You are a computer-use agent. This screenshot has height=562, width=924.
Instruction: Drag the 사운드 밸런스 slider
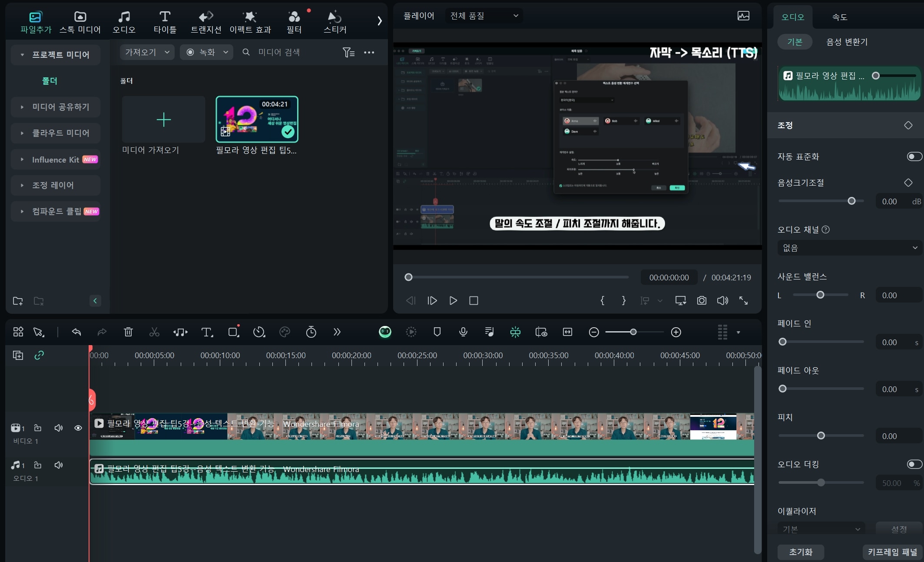tap(820, 295)
